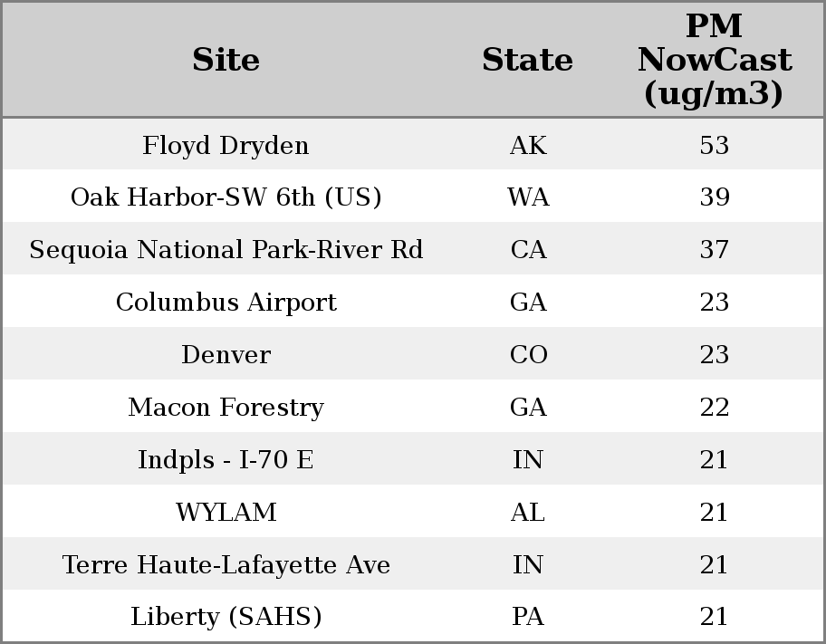Click the value 53 for Floyd Dryden

point(714,145)
